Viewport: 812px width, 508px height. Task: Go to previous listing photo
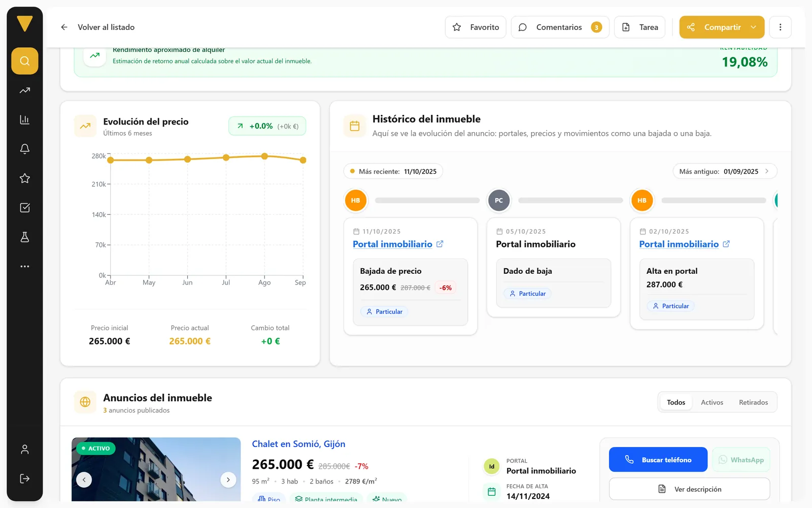pyautogui.click(x=84, y=480)
